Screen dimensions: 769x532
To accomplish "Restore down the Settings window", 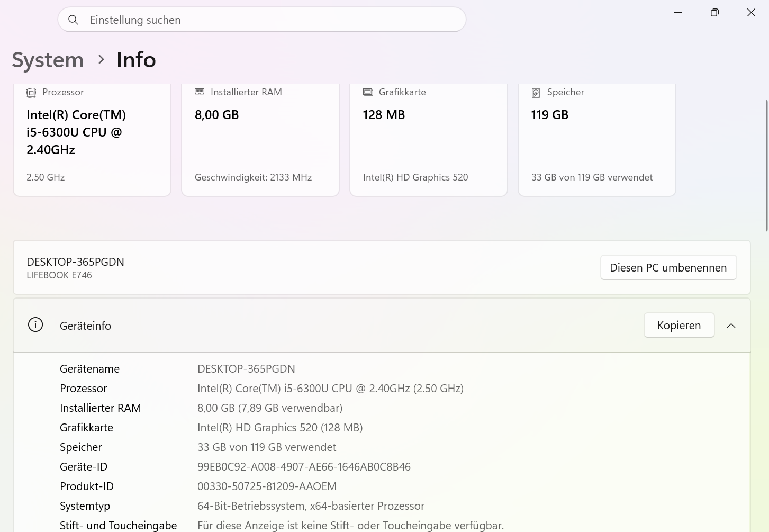I will tap(714, 12).
